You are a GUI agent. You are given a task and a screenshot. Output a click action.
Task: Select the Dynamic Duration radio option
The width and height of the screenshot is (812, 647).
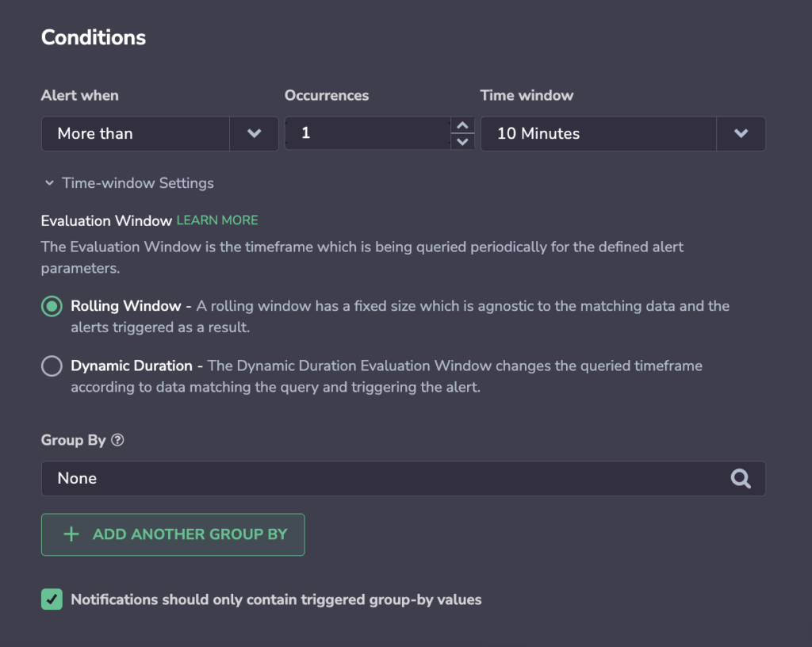[x=52, y=366]
